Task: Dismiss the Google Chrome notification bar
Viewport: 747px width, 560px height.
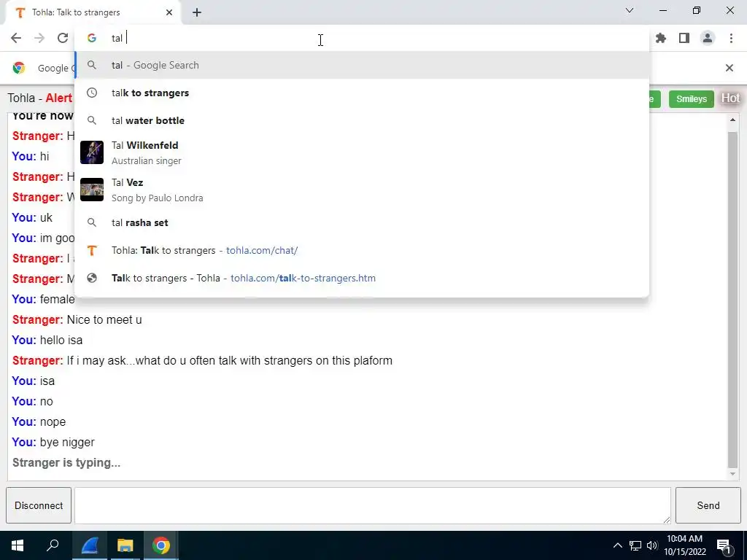Action: [x=729, y=68]
